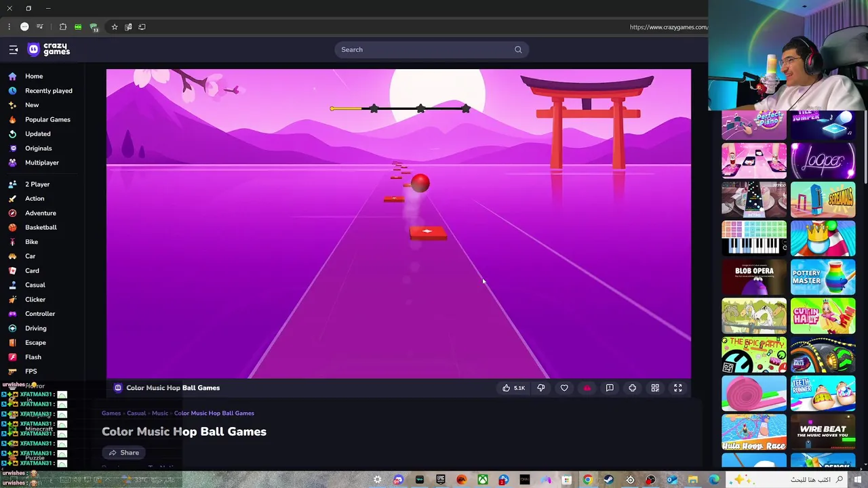
Task: Click the Driving category icon
Action: tap(12, 328)
